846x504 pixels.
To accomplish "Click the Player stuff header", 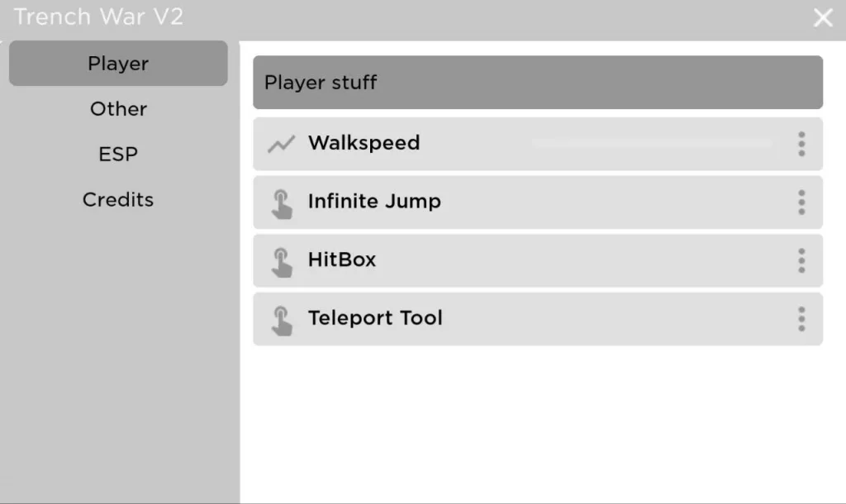I will pos(537,83).
